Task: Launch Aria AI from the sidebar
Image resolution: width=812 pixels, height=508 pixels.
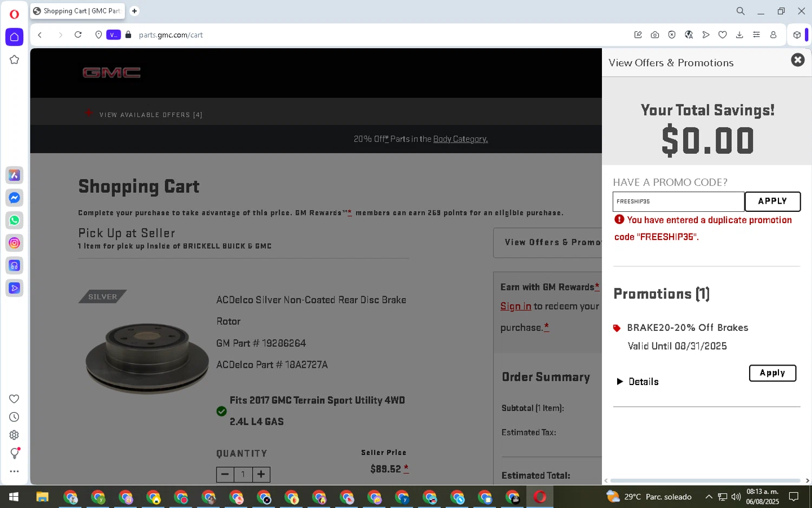Action: 14,175
